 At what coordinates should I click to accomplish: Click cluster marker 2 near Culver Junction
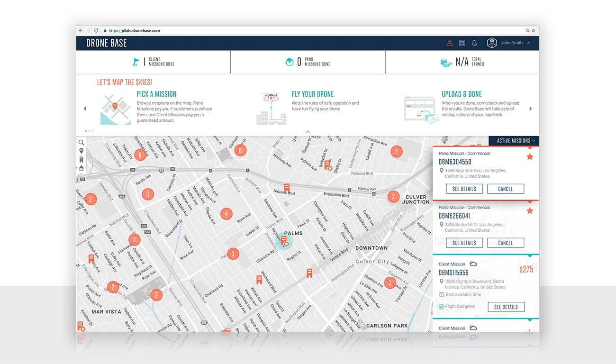click(393, 197)
